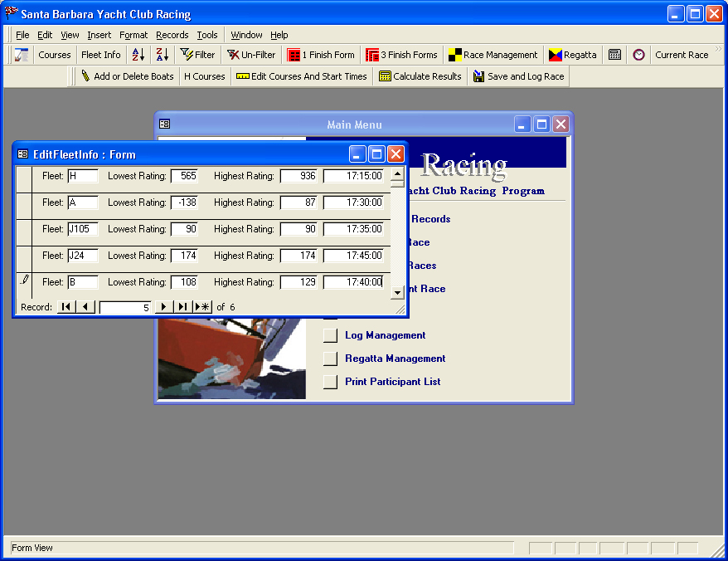
Task: Open the Regatta toolbar item
Action: [572, 55]
